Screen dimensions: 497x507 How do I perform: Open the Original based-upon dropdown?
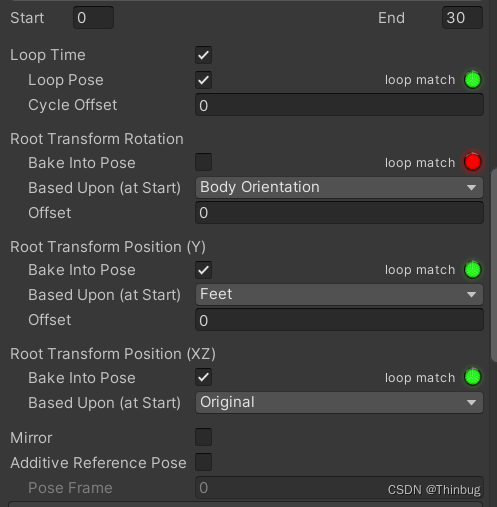(x=339, y=402)
